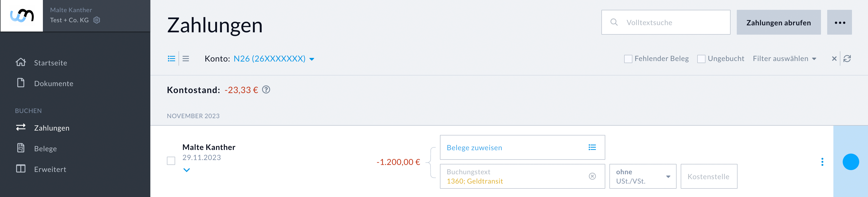Open the ellipsis menu next to Zahlungen abrufen
The width and height of the screenshot is (868, 197).
coord(840,22)
